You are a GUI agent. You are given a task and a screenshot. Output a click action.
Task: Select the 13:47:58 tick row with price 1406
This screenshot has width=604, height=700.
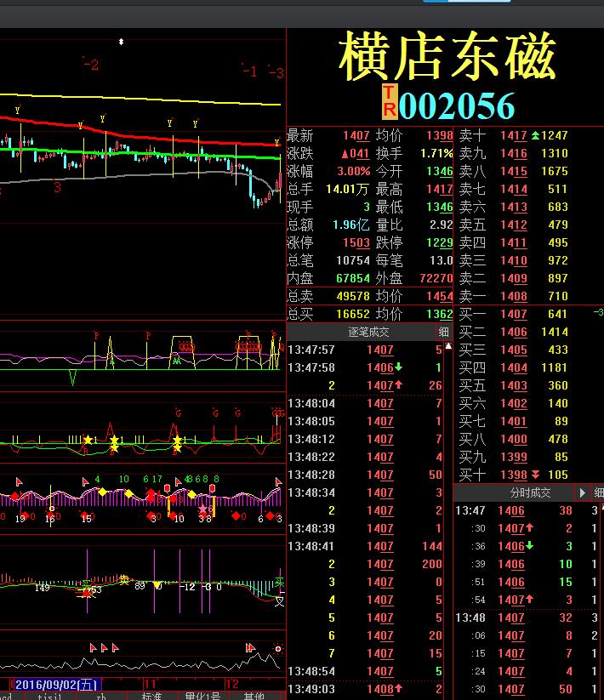[x=365, y=367]
